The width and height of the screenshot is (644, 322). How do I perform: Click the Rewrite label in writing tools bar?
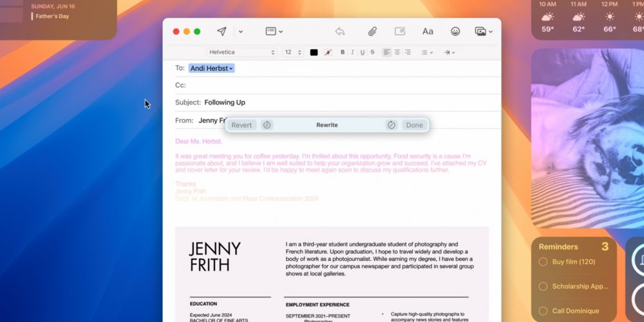point(327,125)
